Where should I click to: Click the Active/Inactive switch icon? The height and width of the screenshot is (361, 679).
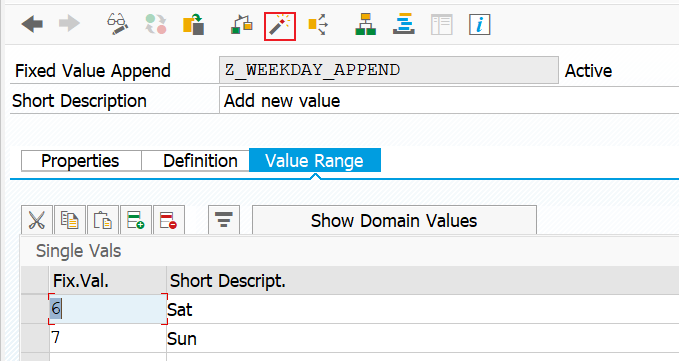click(x=156, y=24)
